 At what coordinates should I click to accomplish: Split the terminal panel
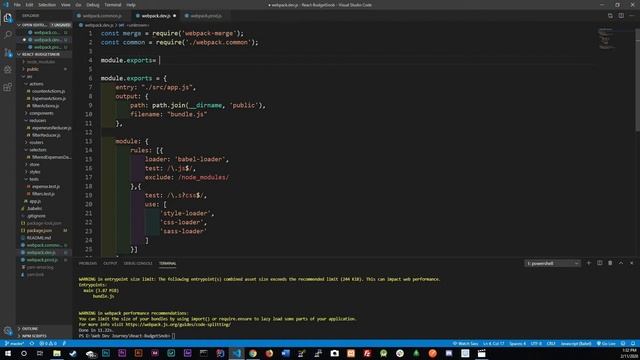[600, 263]
